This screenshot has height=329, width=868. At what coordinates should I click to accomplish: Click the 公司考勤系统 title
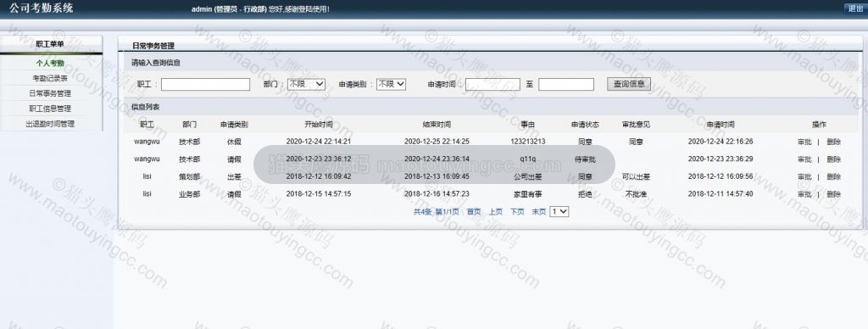[41, 8]
